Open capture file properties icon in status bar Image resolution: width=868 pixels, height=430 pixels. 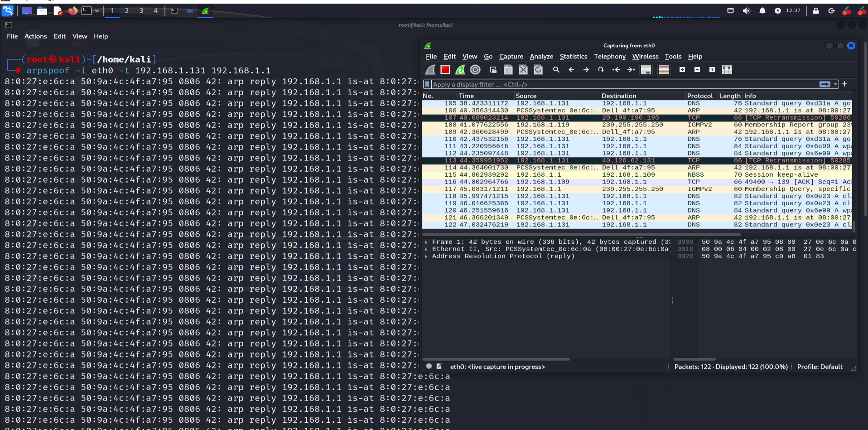[439, 366]
